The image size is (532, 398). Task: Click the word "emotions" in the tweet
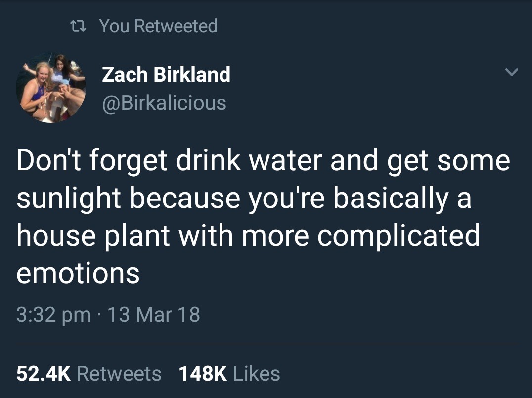pos(78,273)
